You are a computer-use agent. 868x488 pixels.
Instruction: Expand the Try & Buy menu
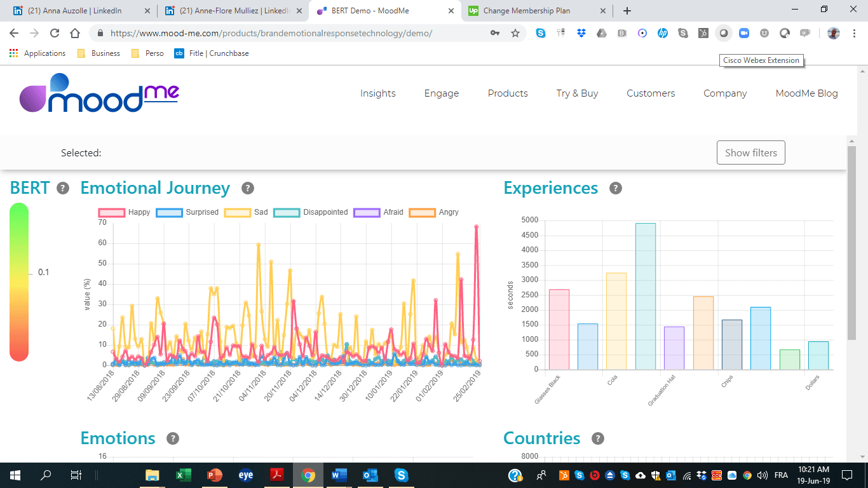click(x=577, y=93)
